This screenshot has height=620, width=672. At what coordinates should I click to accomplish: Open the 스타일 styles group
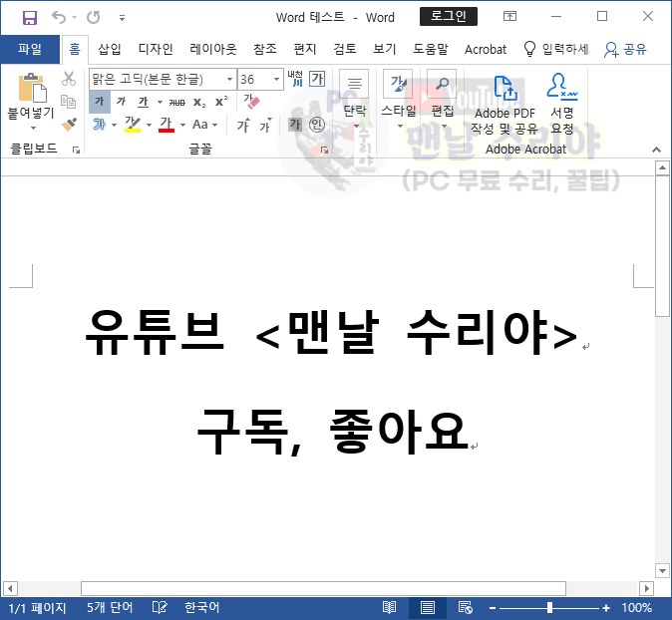point(399,99)
